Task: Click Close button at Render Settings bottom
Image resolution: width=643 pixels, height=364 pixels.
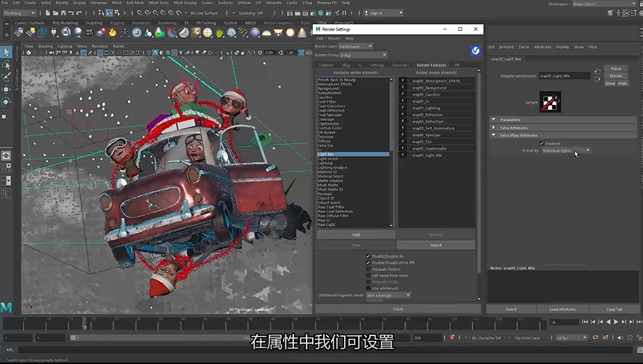Action: coord(398,309)
